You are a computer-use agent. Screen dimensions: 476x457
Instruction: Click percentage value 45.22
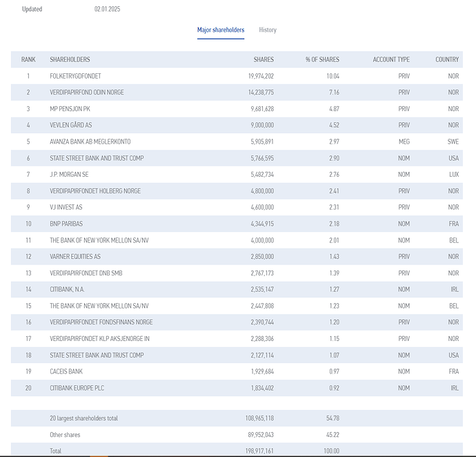pos(333,435)
